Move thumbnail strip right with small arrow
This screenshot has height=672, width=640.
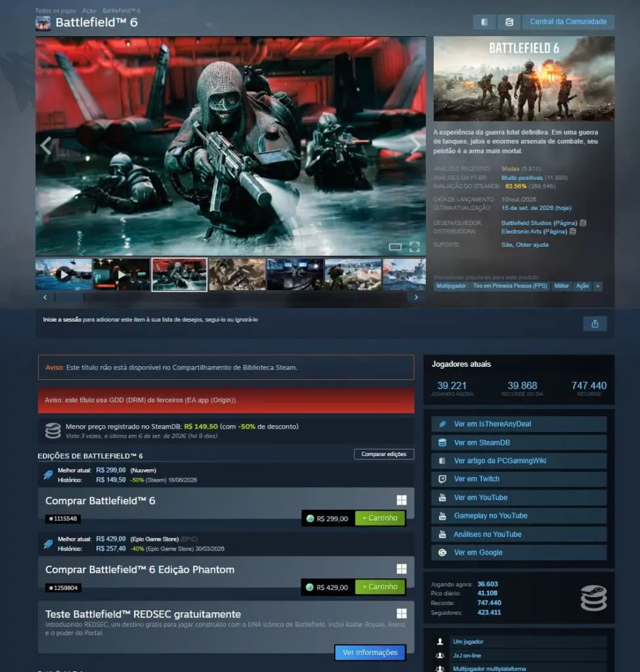(416, 297)
